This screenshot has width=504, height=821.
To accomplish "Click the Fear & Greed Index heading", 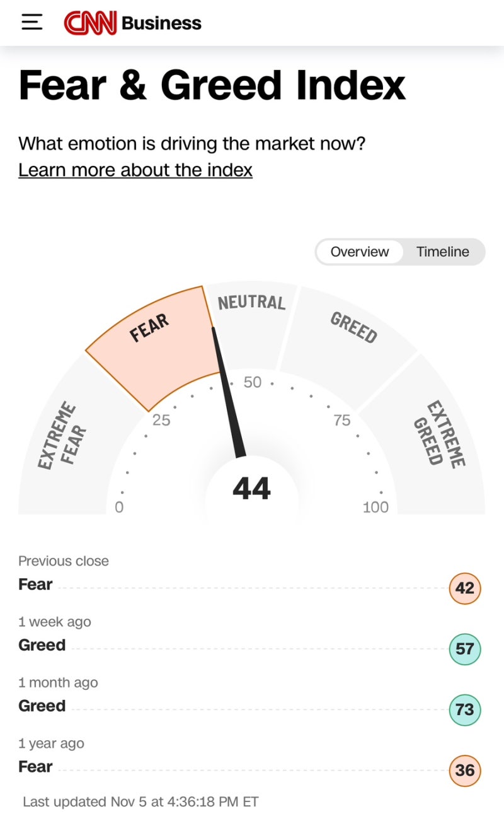I will tap(212, 86).
